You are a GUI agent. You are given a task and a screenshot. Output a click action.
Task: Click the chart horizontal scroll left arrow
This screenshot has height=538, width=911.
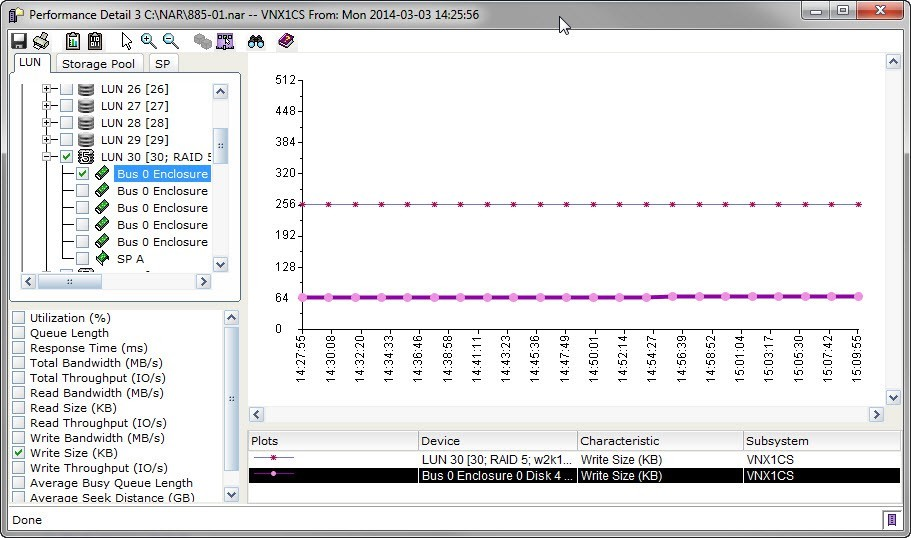pyautogui.click(x=257, y=414)
